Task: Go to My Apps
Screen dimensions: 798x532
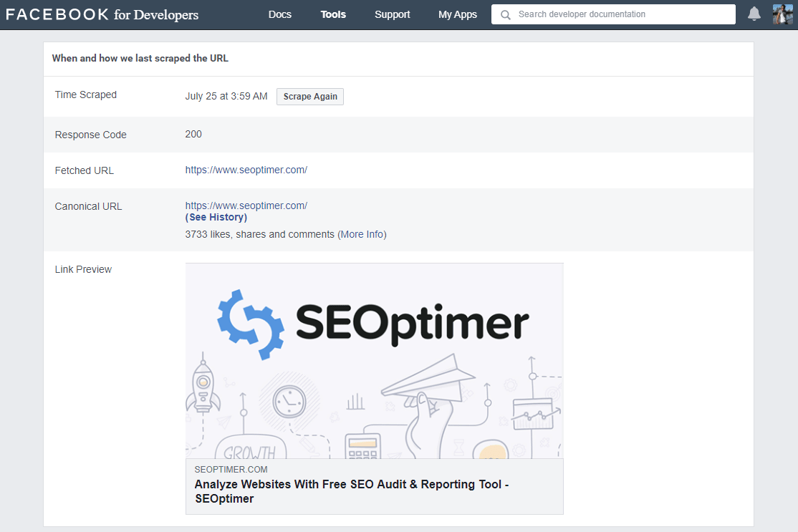Action: coord(457,14)
